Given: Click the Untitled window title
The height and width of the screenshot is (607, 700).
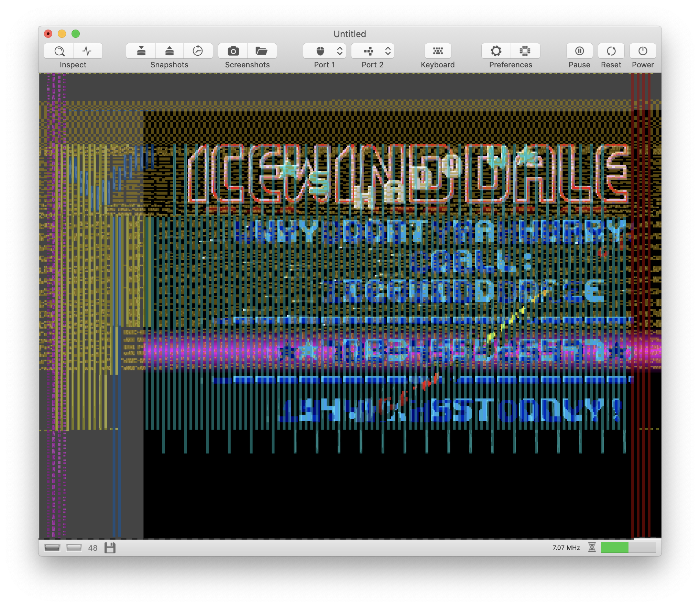Looking at the screenshot, I should [x=350, y=34].
